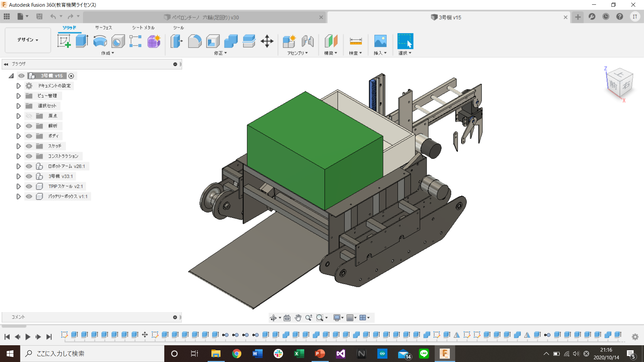Select the Fillet tool
This screenshot has height=362, width=644.
[195, 41]
